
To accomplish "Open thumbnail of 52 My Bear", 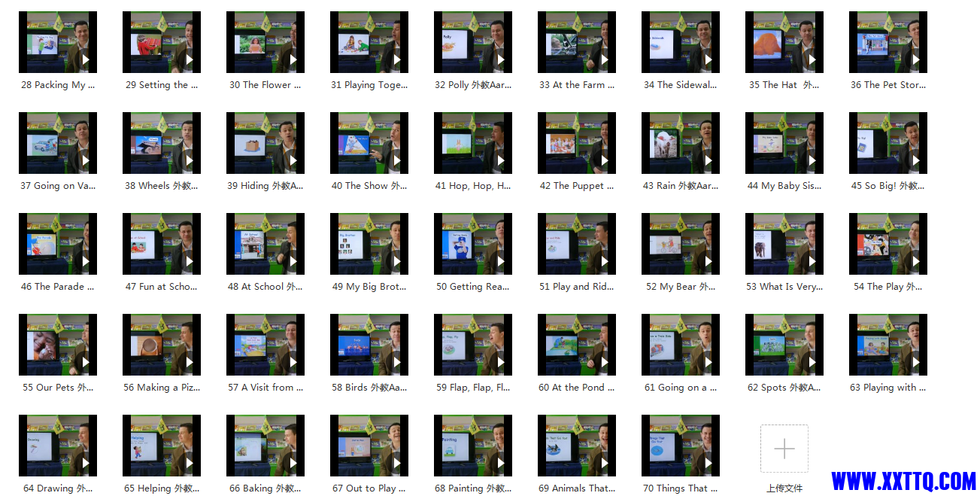I will point(681,244).
